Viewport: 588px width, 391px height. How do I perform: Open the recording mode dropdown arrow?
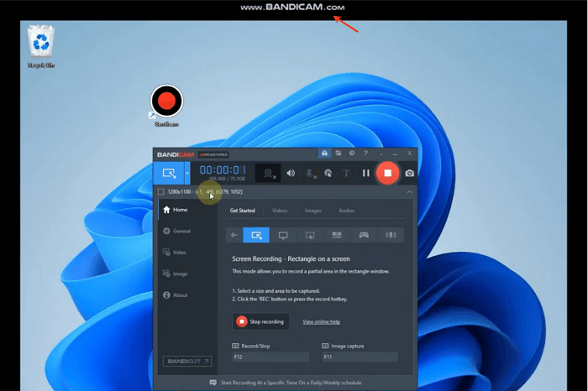(x=187, y=173)
